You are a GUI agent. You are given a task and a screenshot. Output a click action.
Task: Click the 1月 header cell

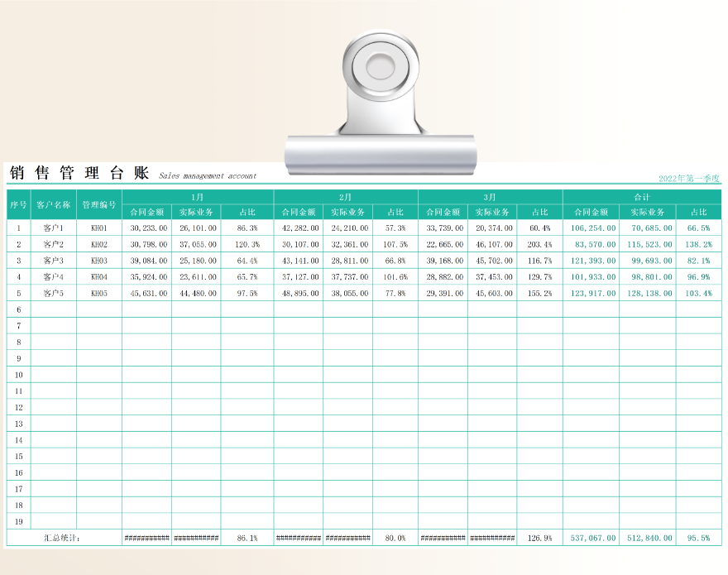(x=197, y=197)
